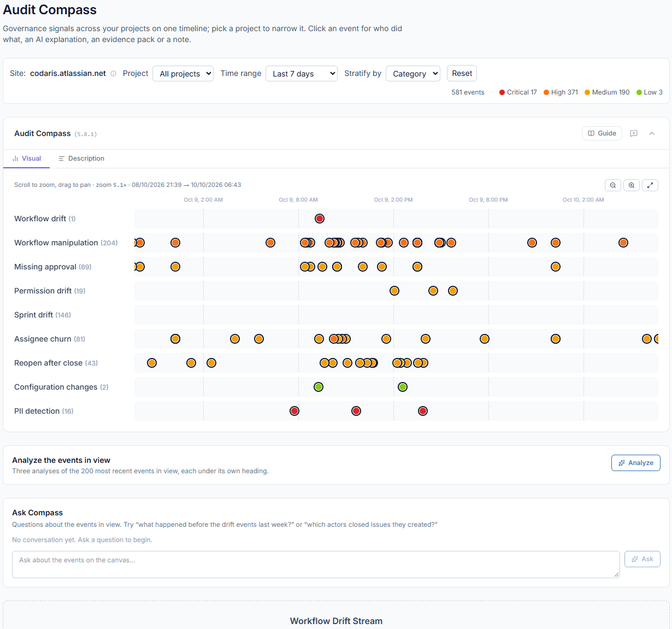Reset the filters
The width and height of the screenshot is (672, 629).
[x=462, y=73]
